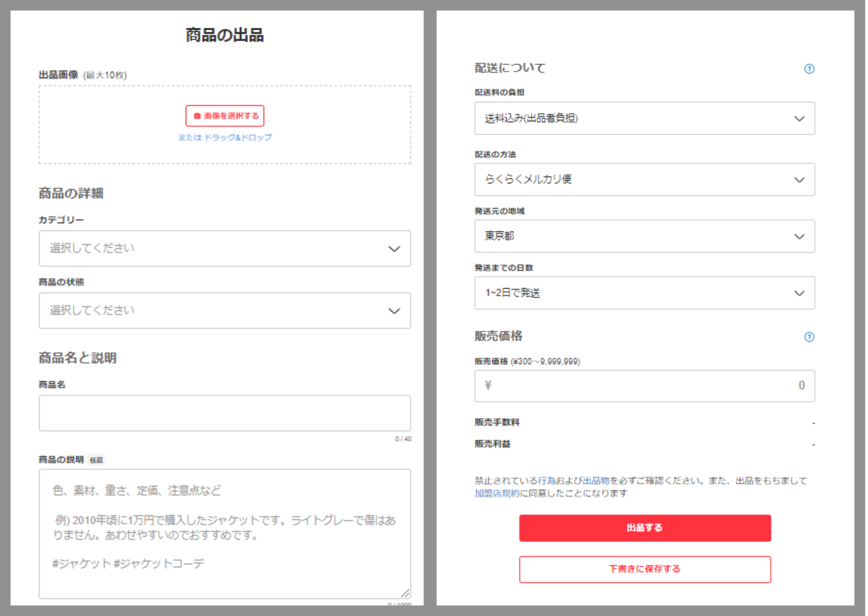
Task: Expand the 発送までの日数 shipping days dropdown
Action: (x=644, y=293)
